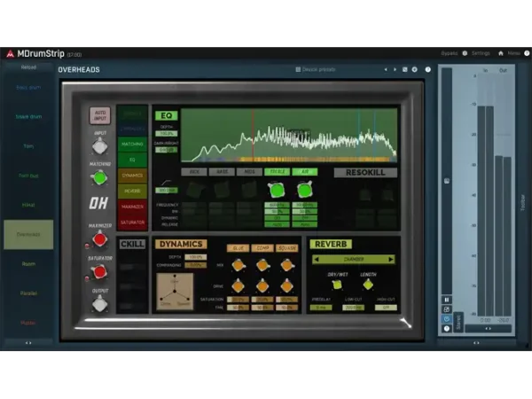Screen dimensions: 532x399
Task: Pause the meters with pause icon
Action: click(447, 300)
